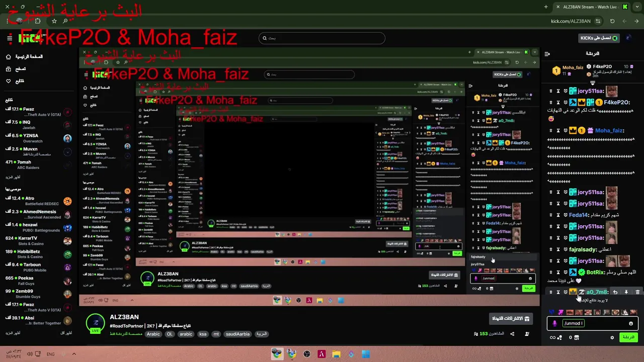This screenshot has width=644, height=362.
Task: Click the site info icon in address bar
Action: 598,21
